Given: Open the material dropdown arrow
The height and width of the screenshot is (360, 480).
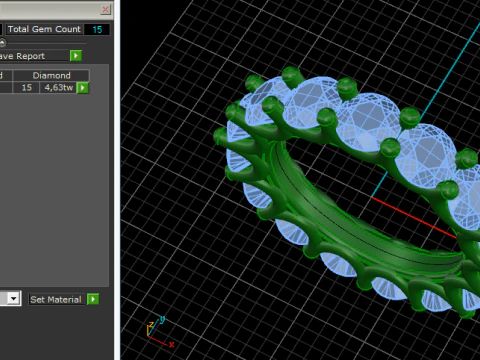Looking at the screenshot, I should tap(14, 298).
